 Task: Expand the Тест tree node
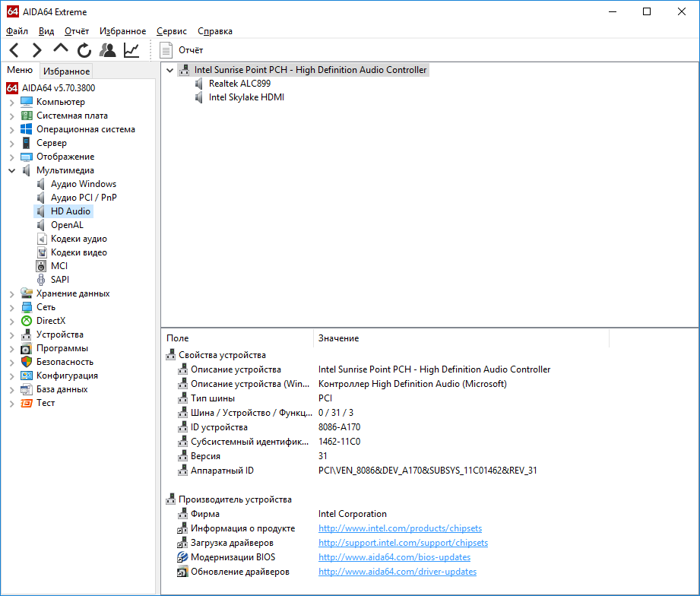coord(11,404)
